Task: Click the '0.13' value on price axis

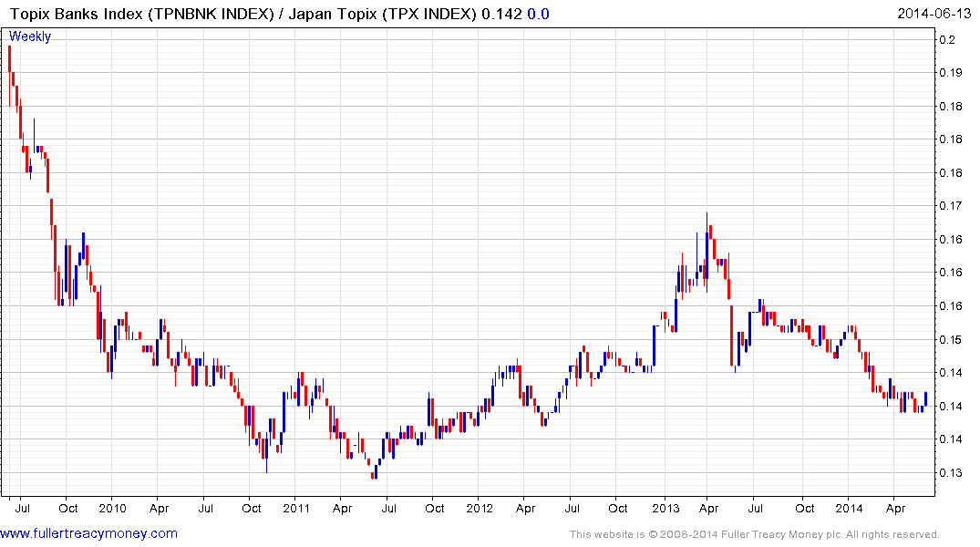Action: 951,472
